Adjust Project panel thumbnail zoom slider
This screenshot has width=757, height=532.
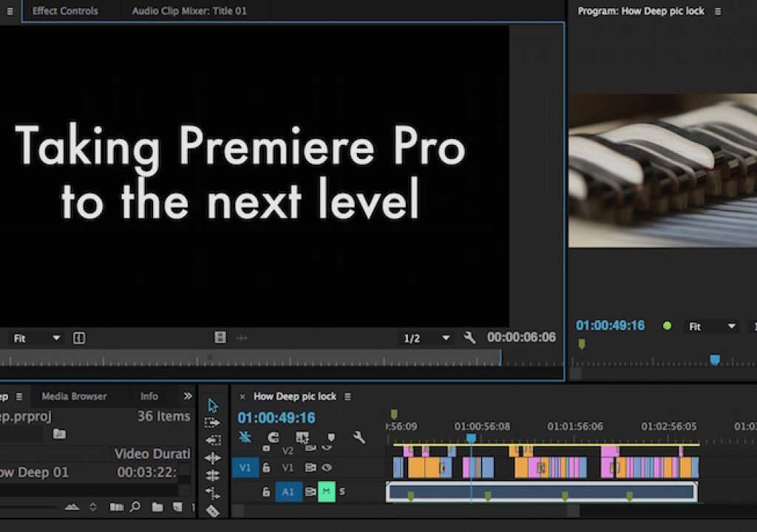(x=28, y=507)
